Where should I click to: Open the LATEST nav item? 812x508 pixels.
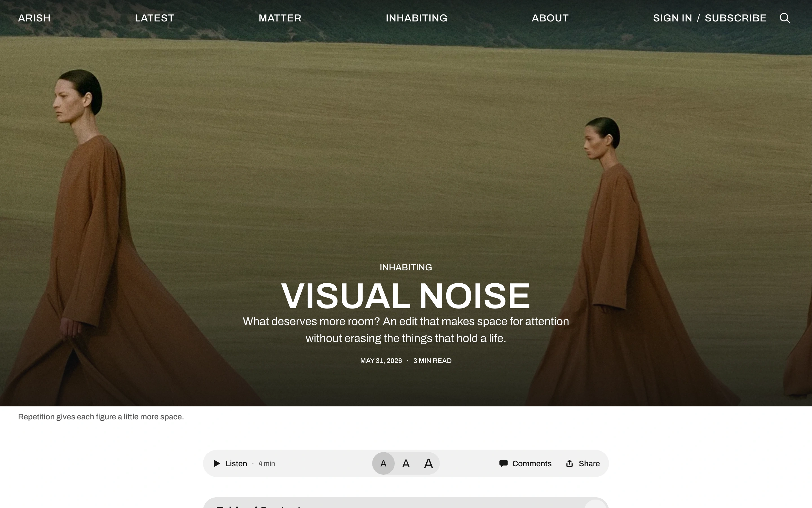pyautogui.click(x=154, y=18)
